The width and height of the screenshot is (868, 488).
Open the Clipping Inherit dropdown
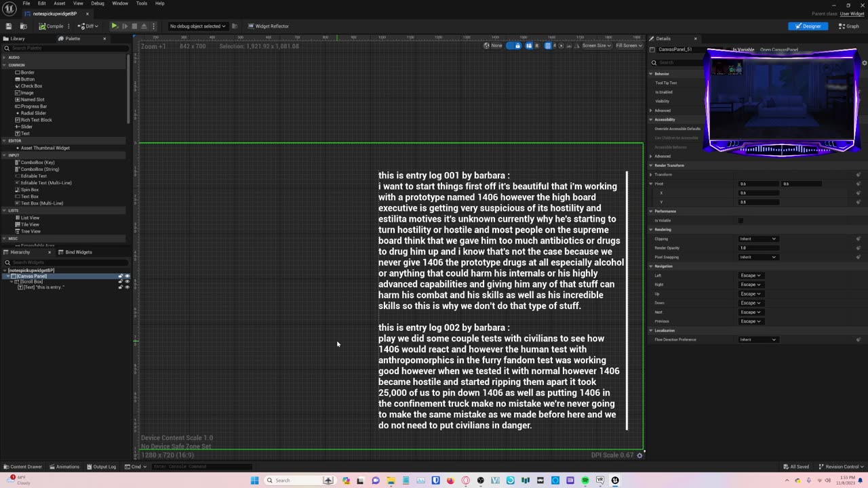tap(758, 239)
